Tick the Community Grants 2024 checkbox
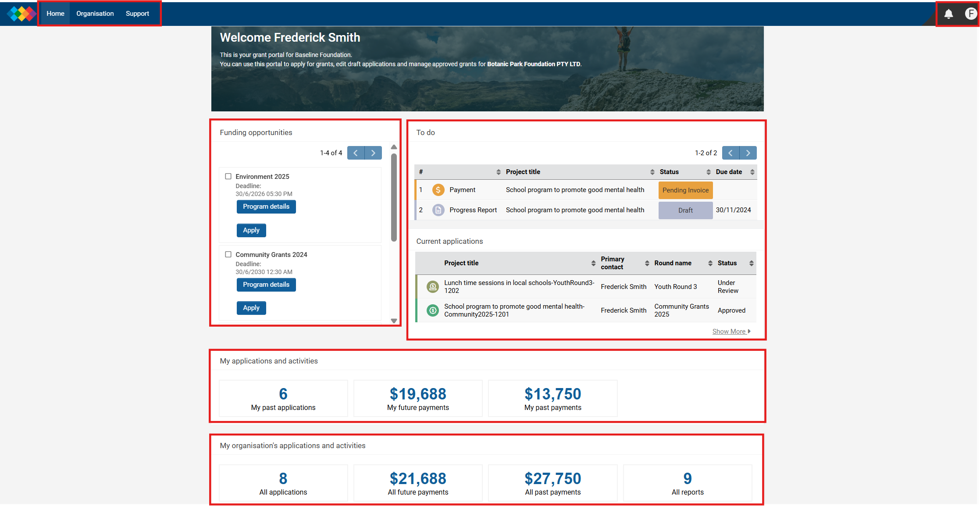The image size is (980, 506). pos(228,254)
